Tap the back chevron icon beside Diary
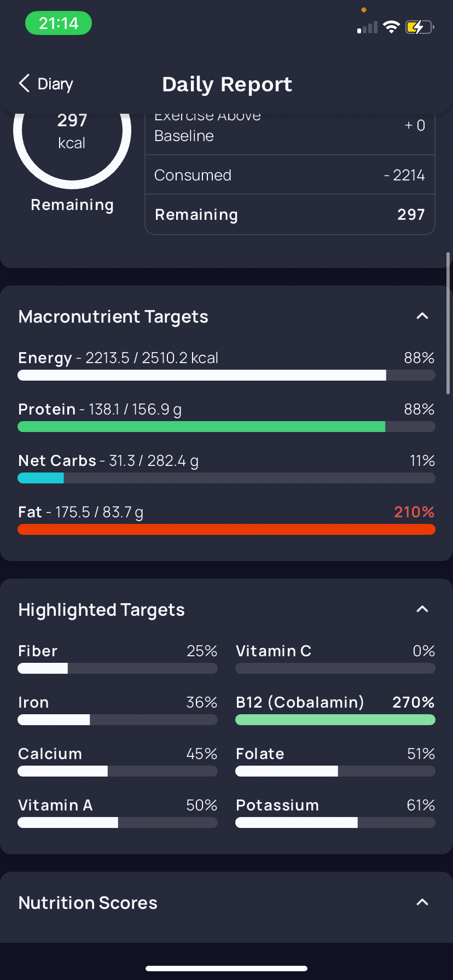The image size is (453, 980). click(24, 84)
